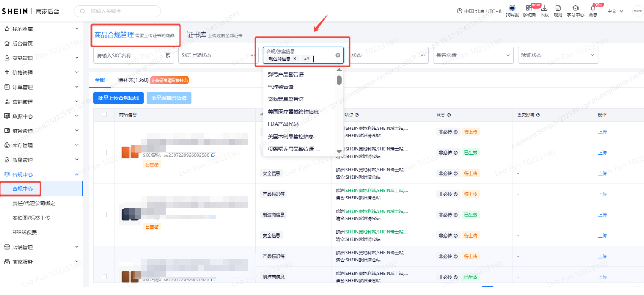Switch to the 待补充(1360) tab

coord(133,80)
